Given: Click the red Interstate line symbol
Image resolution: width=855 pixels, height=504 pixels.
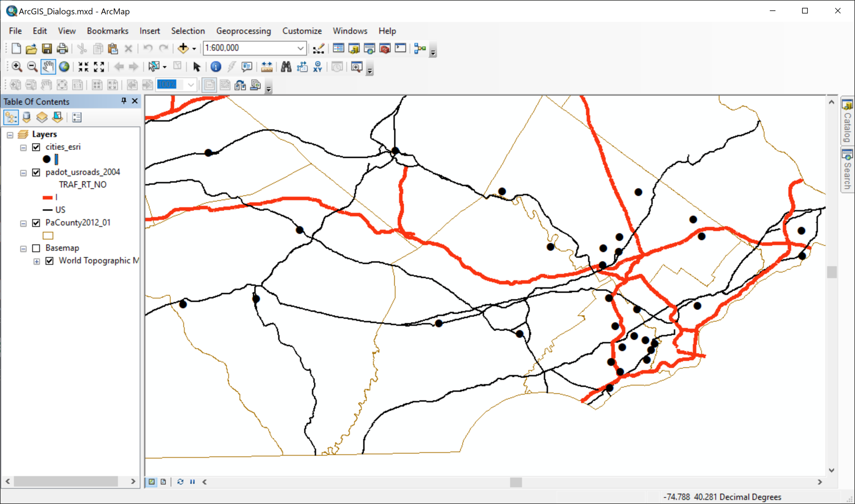Looking at the screenshot, I should (x=48, y=197).
